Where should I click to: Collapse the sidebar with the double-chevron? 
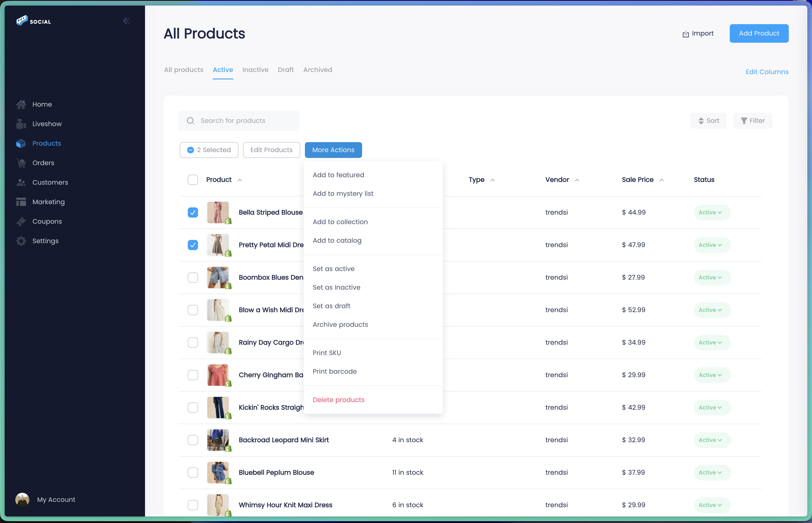point(126,21)
